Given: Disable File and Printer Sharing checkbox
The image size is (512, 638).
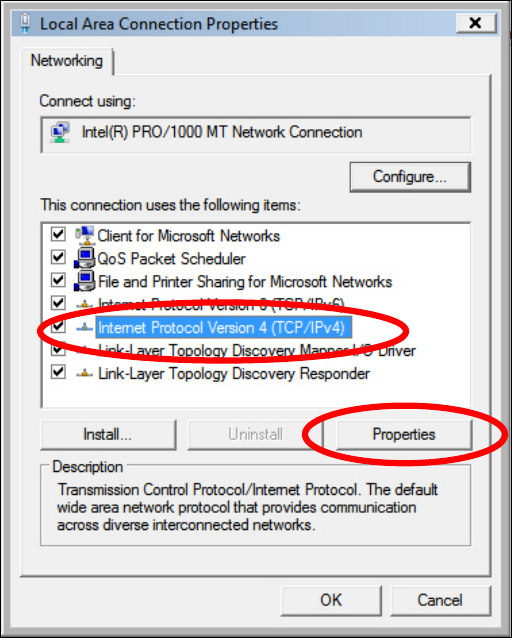Looking at the screenshot, I should tap(58, 280).
